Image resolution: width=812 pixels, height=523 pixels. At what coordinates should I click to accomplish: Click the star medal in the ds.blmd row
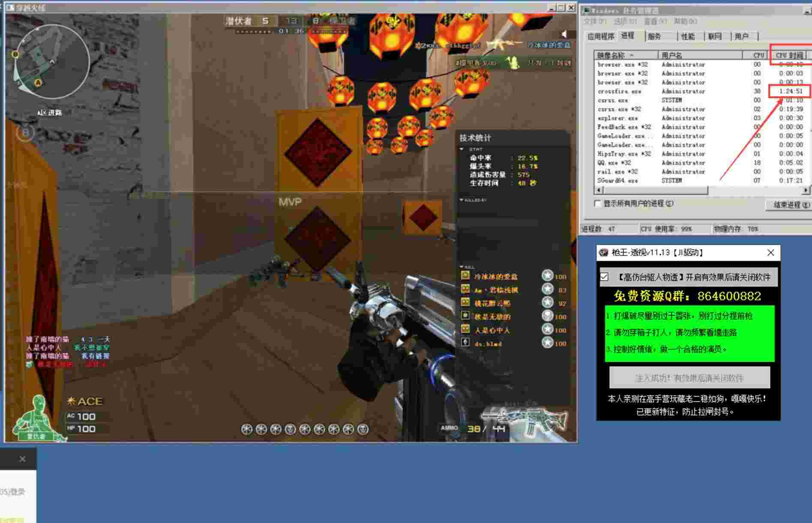(548, 343)
